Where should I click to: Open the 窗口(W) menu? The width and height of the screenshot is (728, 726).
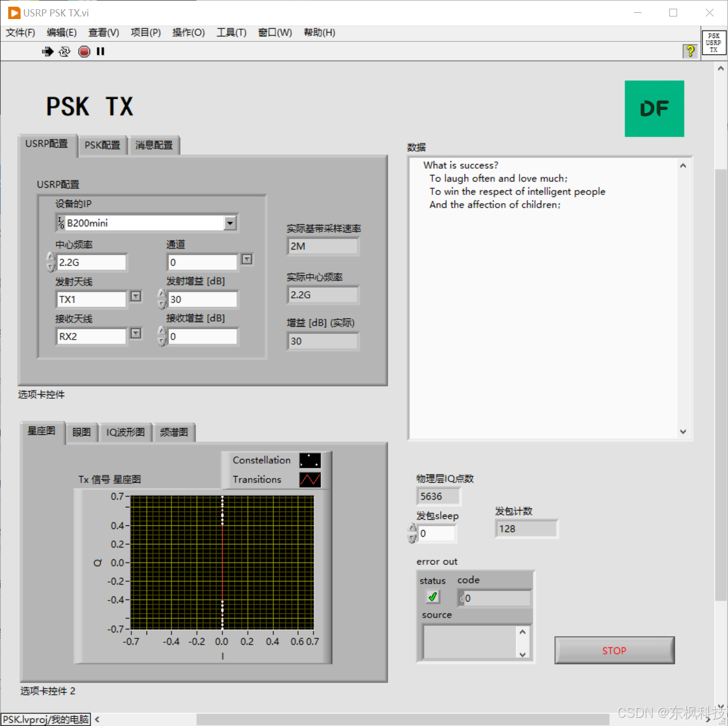pos(275,33)
